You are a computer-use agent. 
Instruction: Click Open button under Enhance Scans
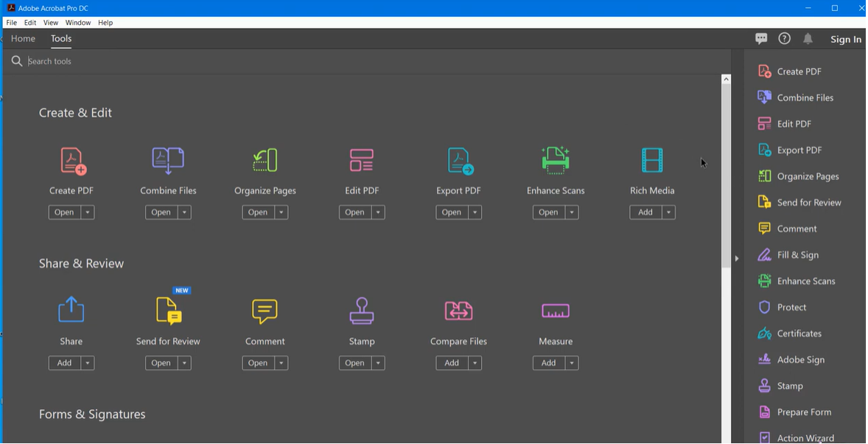point(549,212)
